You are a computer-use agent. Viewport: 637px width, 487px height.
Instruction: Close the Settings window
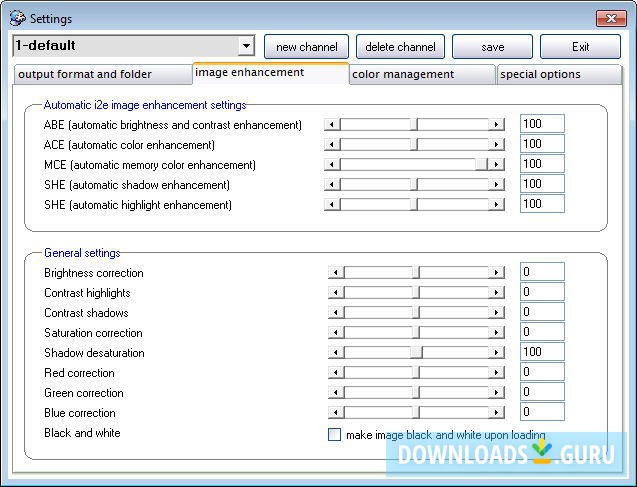(611, 18)
